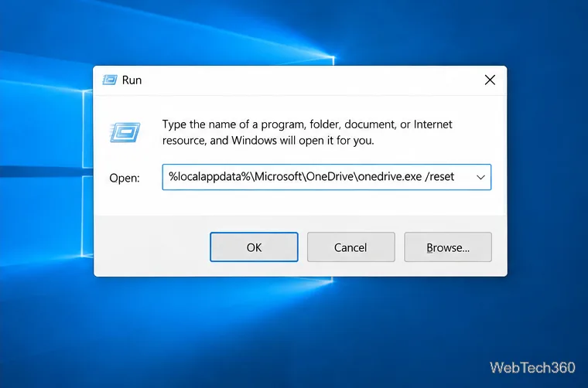Close the Run dialog

coord(490,80)
